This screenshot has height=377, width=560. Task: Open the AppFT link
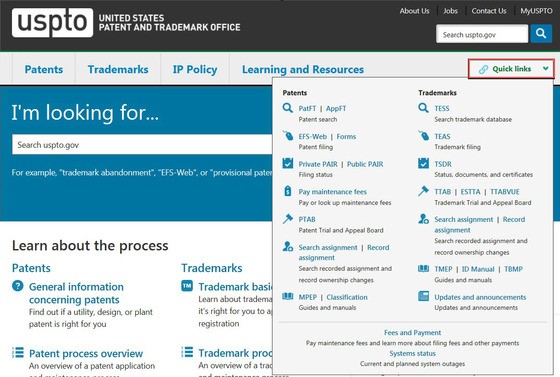tap(336, 108)
